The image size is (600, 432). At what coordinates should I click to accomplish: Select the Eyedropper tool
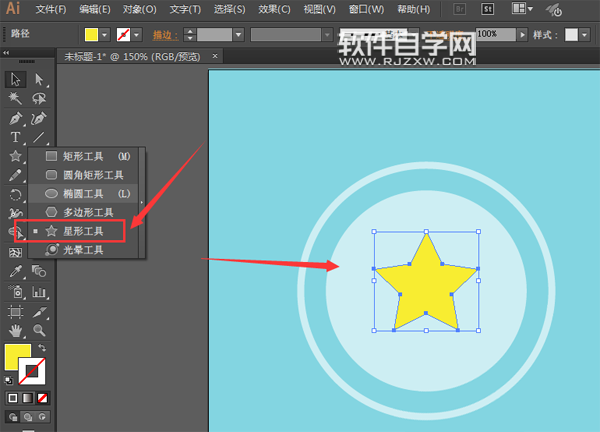16,271
